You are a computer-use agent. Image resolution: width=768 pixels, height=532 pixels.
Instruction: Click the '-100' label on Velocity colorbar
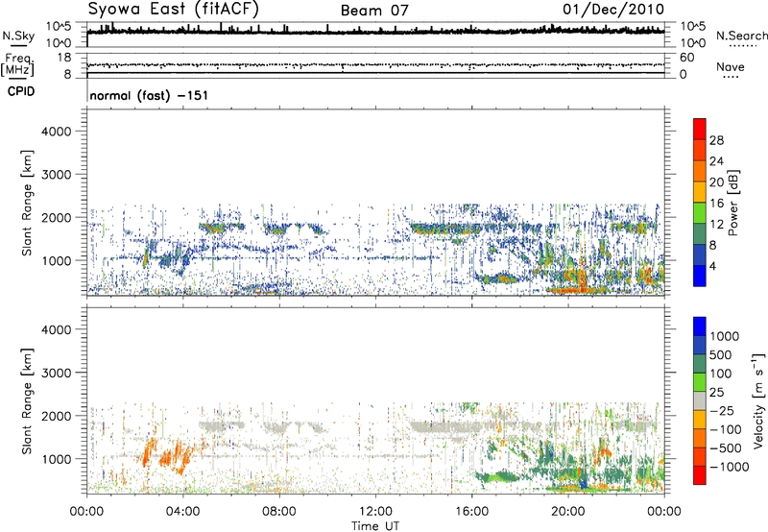(x=725, y=429)
